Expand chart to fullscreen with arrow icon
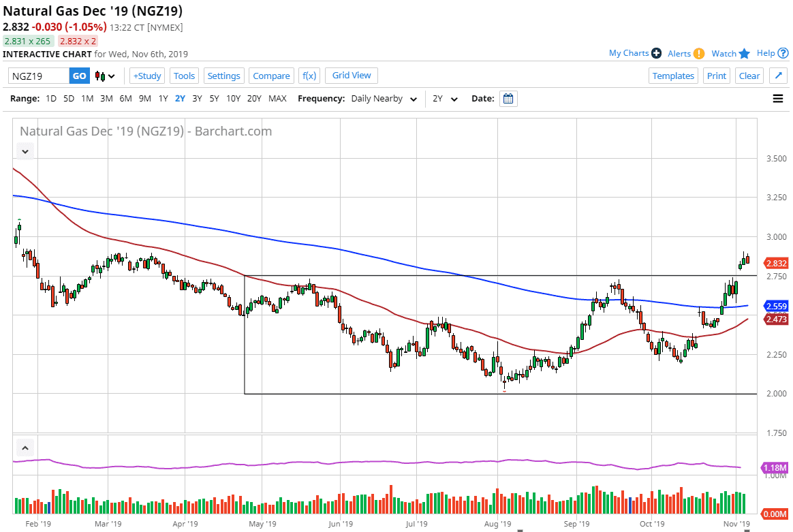The image size is (793, 532). 779,76
